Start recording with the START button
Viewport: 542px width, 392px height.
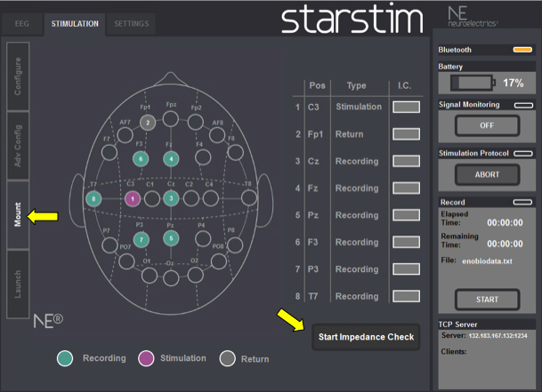coord(486,297)
